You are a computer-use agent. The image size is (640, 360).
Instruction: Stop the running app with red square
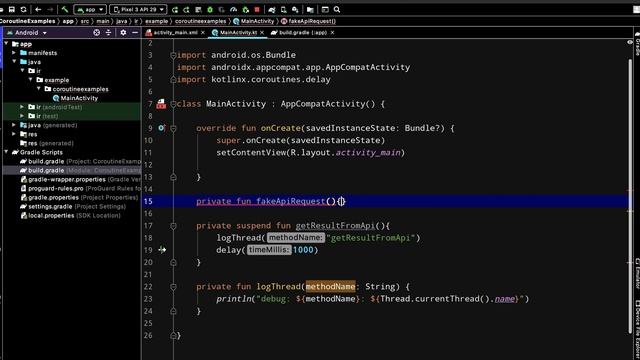coord(257,9)
